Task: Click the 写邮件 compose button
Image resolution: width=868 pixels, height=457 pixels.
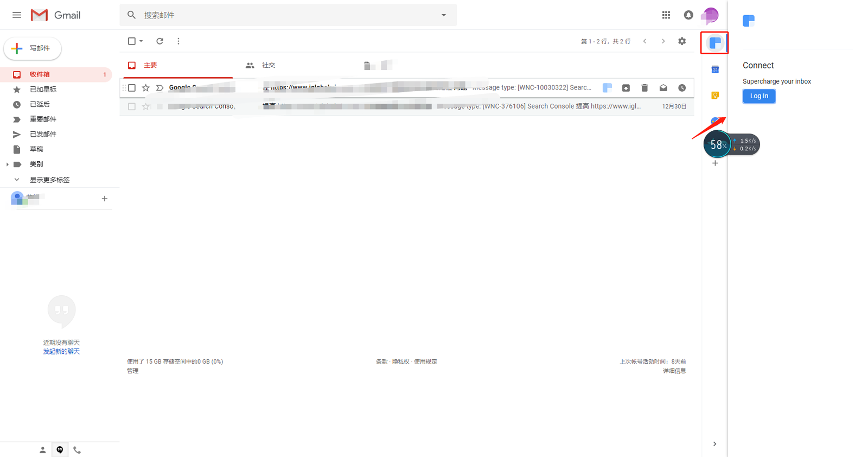Action: coord(33,48)
